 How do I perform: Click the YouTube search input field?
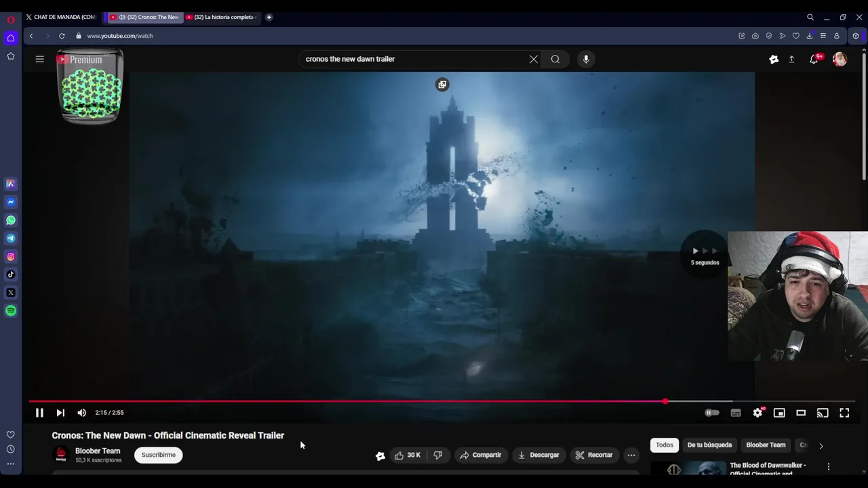click(414, 59)
